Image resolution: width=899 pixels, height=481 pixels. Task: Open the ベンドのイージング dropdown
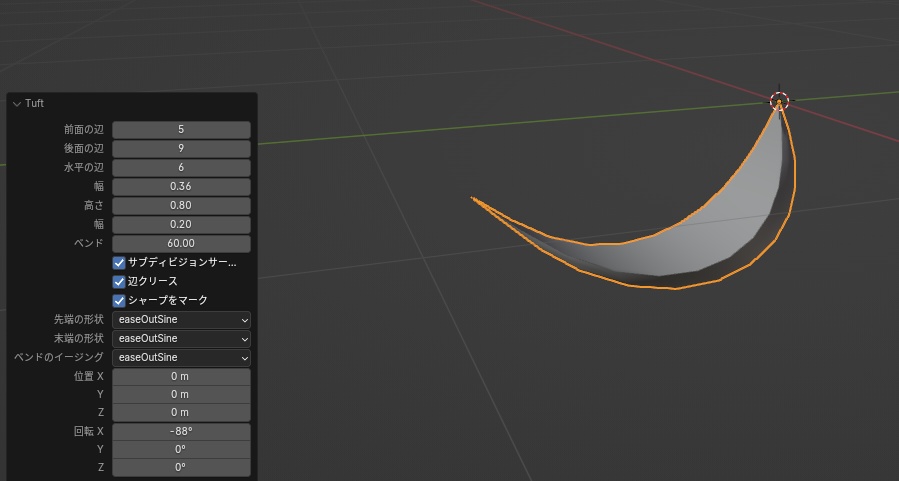click(x=181, y=357)
